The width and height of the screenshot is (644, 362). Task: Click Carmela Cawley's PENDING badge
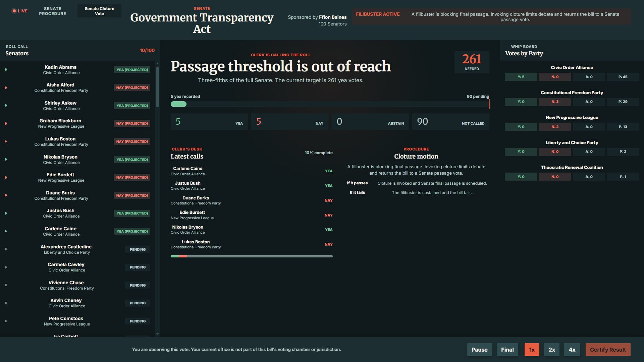click(138, 267)
